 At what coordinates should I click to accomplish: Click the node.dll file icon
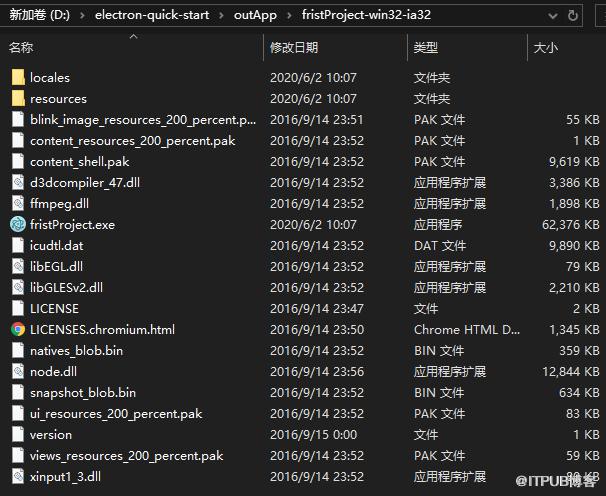(x=18, y=372)
